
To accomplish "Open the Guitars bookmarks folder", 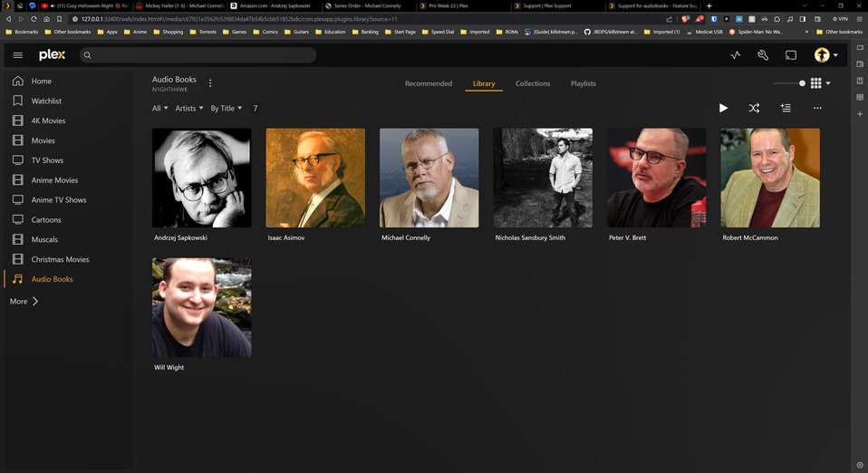I will coord(296,32).
